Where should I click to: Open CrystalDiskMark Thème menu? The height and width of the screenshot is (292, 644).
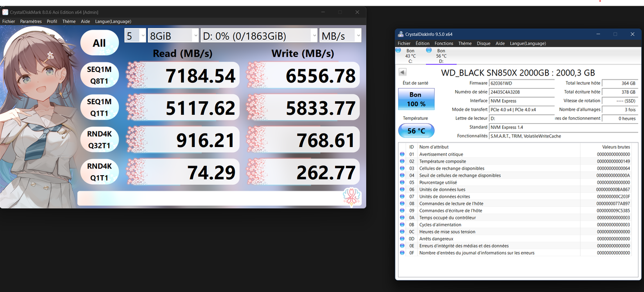click(x=69, y=22)
